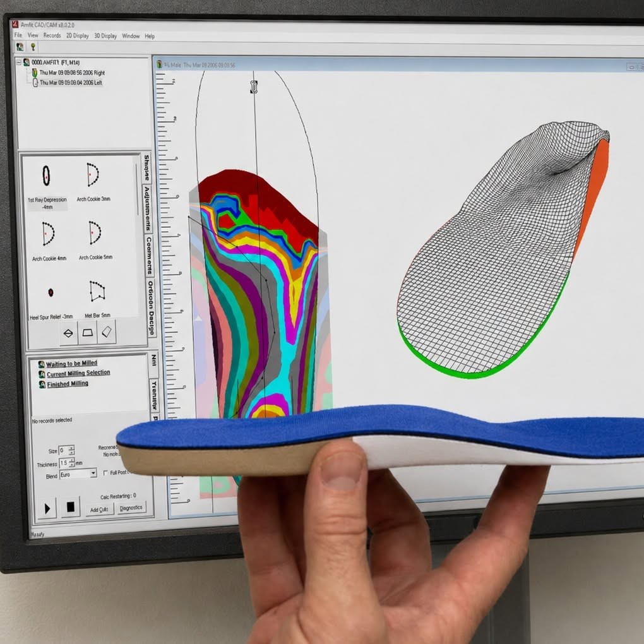Click the Diagnostics button

(x=131, y=508)
